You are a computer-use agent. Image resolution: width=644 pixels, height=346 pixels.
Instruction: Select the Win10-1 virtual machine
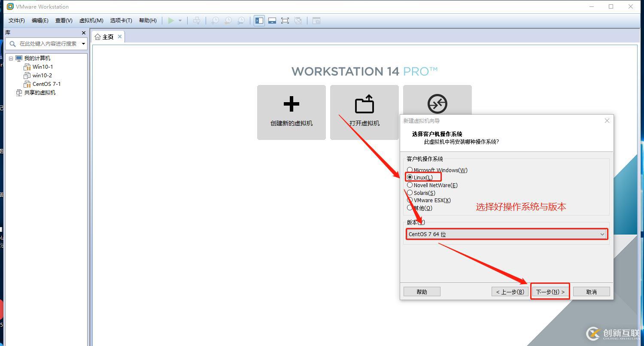click(x=43, y=67)
